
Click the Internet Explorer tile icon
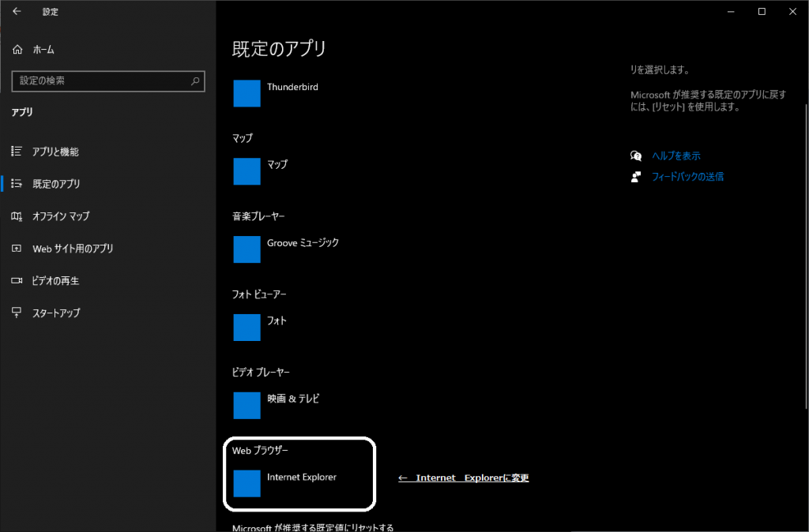click(246, 484)
